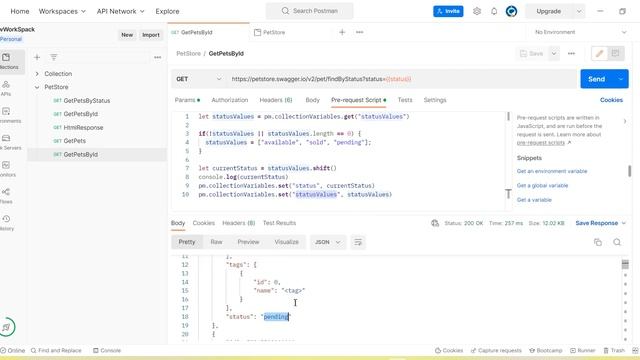
Task: Select the Raw response view
Action: click(x=216, y=242)
